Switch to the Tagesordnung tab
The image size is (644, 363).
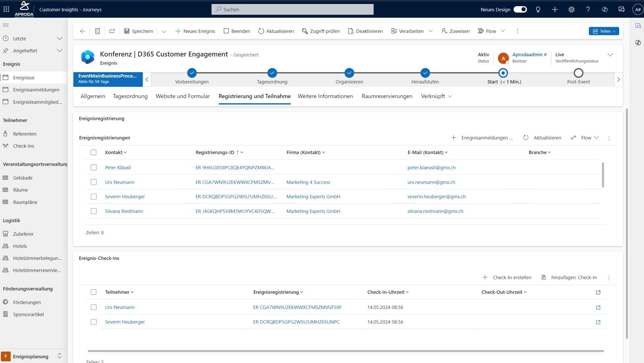(130, 96)
